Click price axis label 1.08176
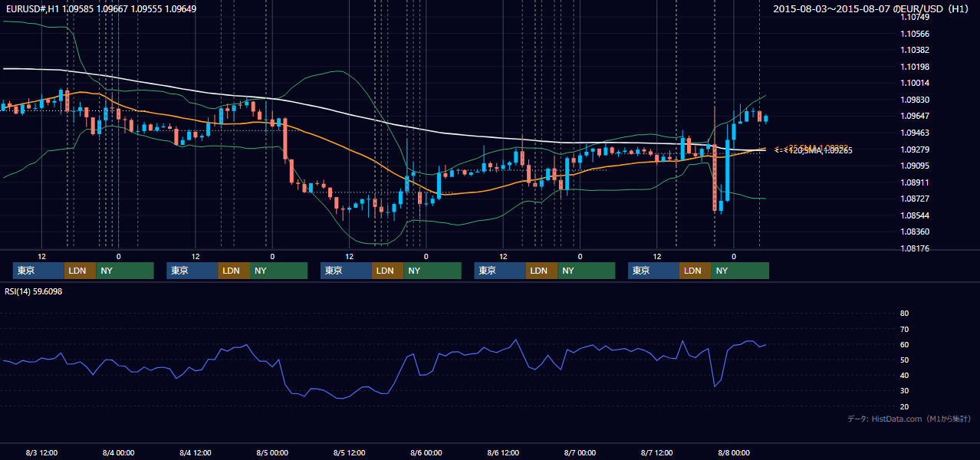The width and height of the screenshot is (980, 460). pos(915,248)
